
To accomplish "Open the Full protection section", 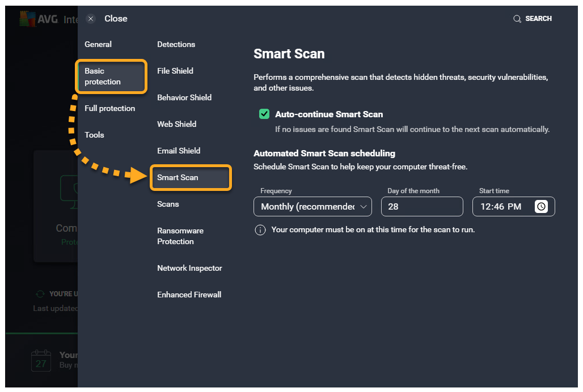I will pos(109,108).
